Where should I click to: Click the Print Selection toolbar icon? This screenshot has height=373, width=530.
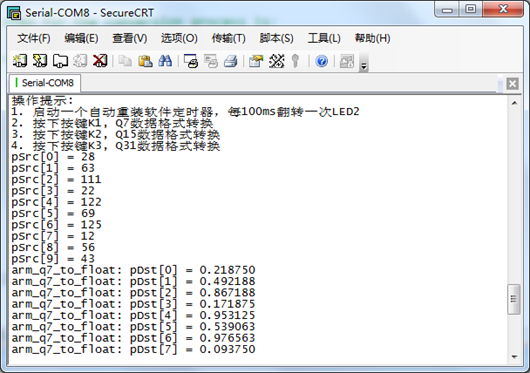(211, 61)
